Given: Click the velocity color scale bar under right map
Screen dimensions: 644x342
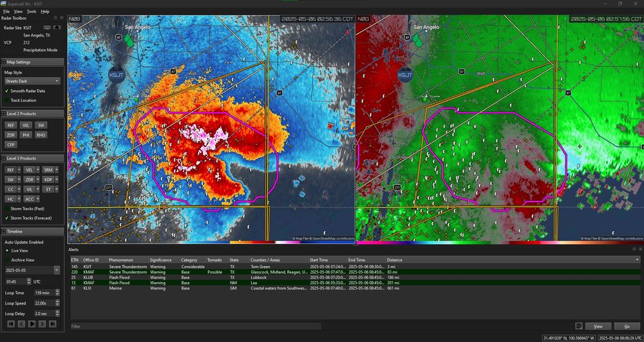Looking at the screenshot, I should [x=500, y=242].
